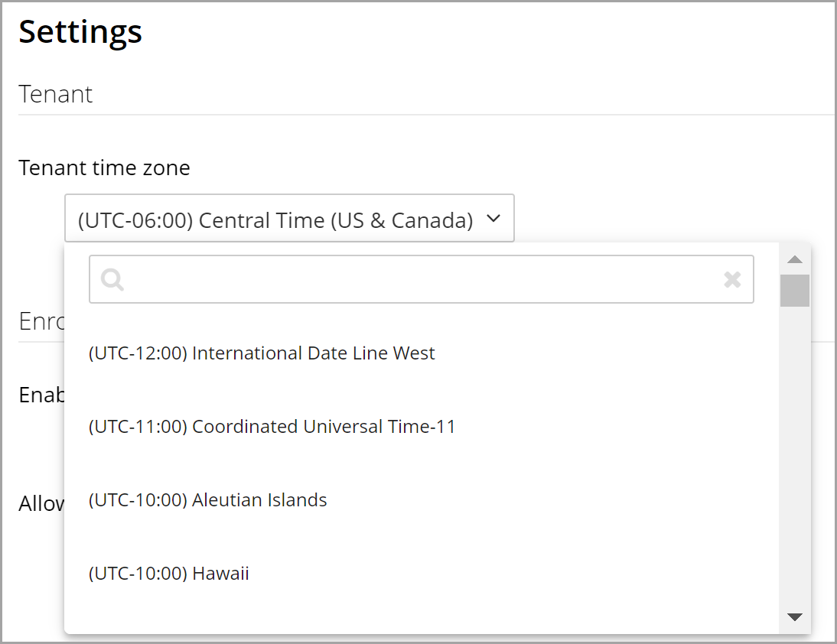The height and width of the screenshot is (644, 837).
Task: Collapse the time zone list using the chevron
Action: 493,220
